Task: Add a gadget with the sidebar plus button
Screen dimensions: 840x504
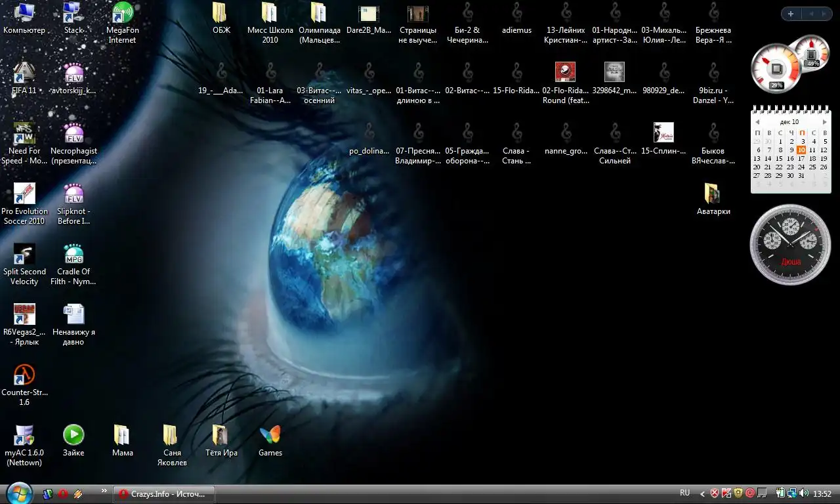Action: pos(791,14)
